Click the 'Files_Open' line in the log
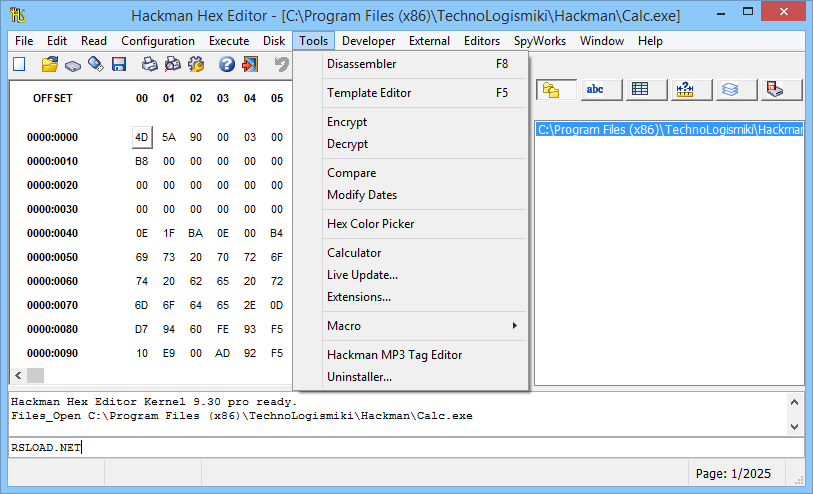The width and height of the screenshot is (813, 494). (242, 416)
